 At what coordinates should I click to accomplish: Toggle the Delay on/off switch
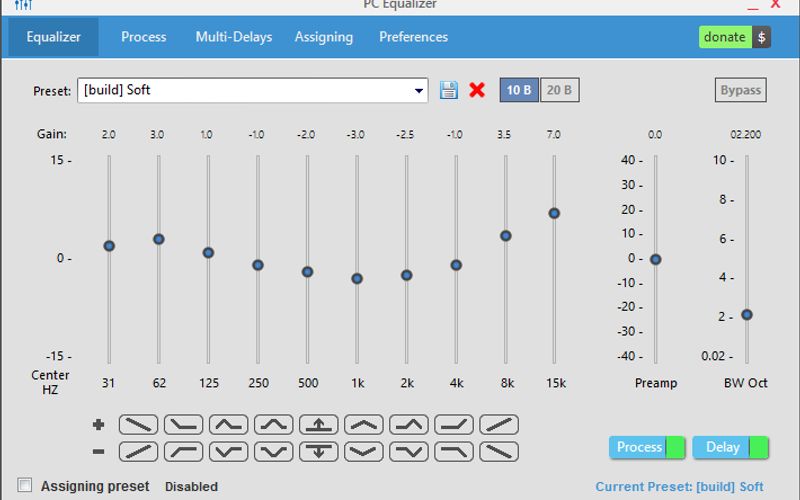[x=730, y=447]
